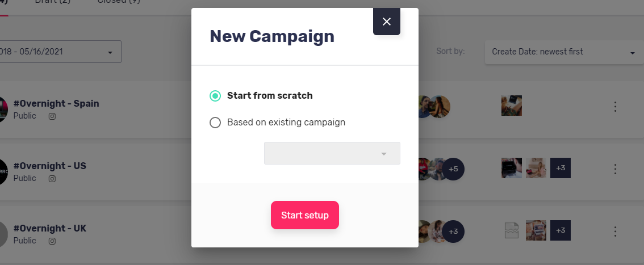Open broken image placeholder in UK campaign
The image size is (644, 265).
point(511,230)
